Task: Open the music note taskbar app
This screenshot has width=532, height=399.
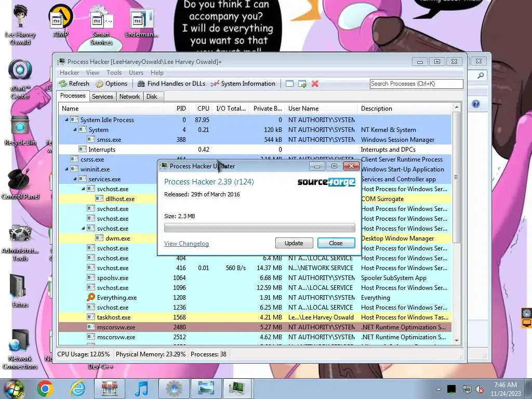Action: pyautogui.click(x=142, y=389)
